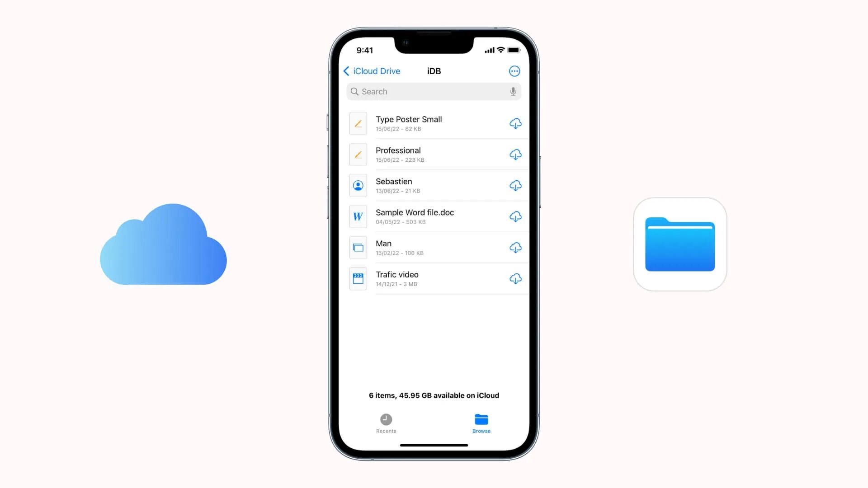Tap the microphone icon in search bar
The width and height of the screenshot is (868, 488).
coord(511,91)
